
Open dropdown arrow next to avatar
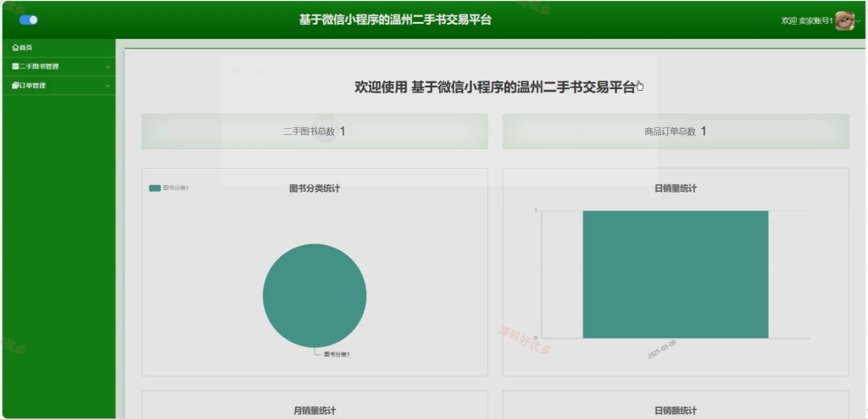pyautogui.click(x=860, y=20)
